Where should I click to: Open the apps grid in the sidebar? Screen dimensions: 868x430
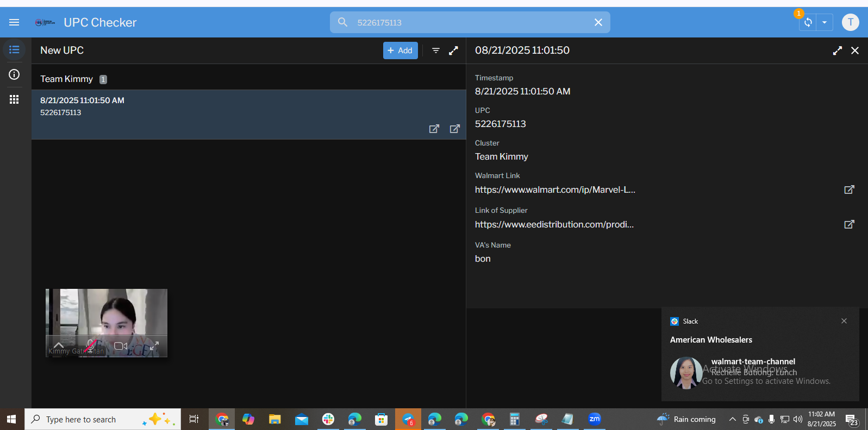[x=14, y=99]
